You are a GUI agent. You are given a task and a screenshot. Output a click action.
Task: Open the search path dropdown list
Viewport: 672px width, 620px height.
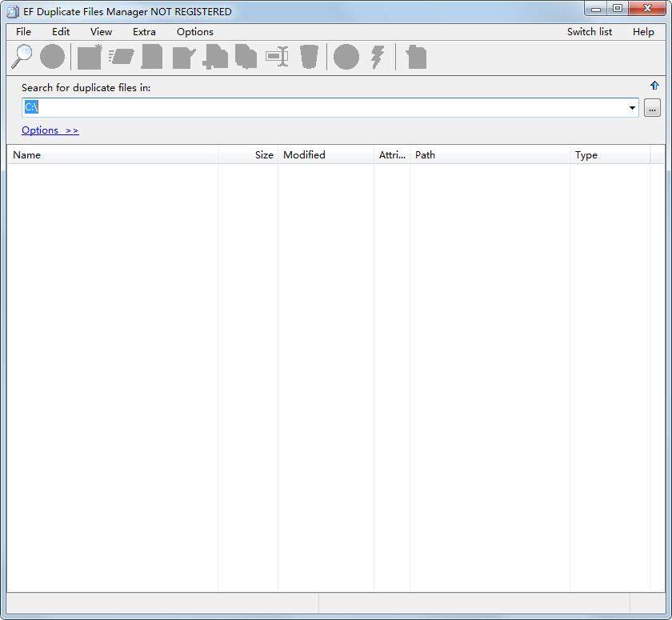click(x=632, y=106)
